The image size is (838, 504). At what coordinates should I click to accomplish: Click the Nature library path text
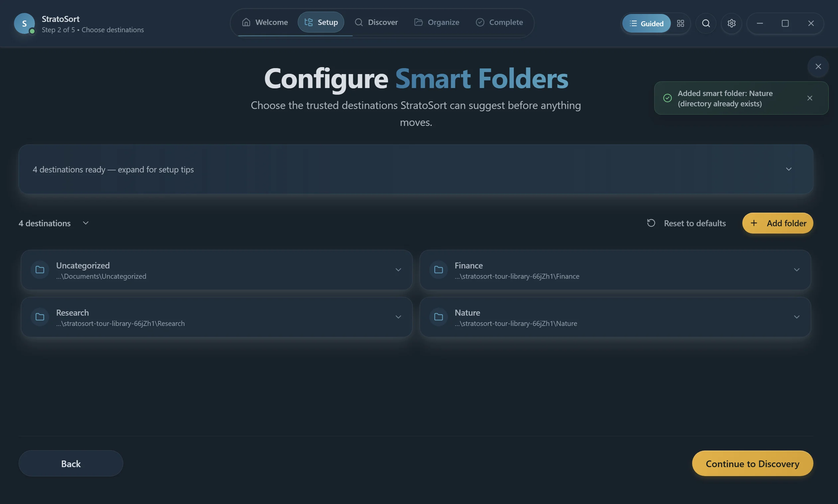click(x=516, y=324)
